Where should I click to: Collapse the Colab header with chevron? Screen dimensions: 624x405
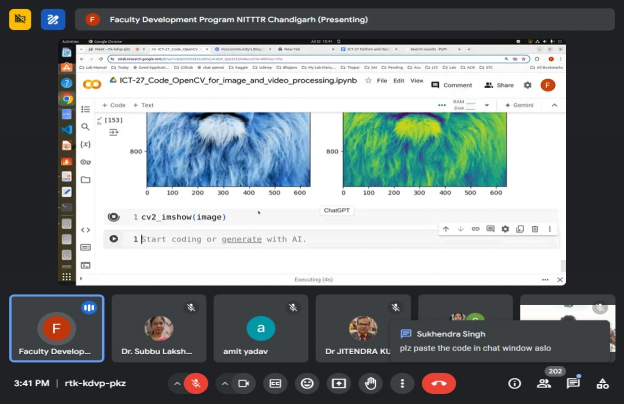(x=554, y=105)
